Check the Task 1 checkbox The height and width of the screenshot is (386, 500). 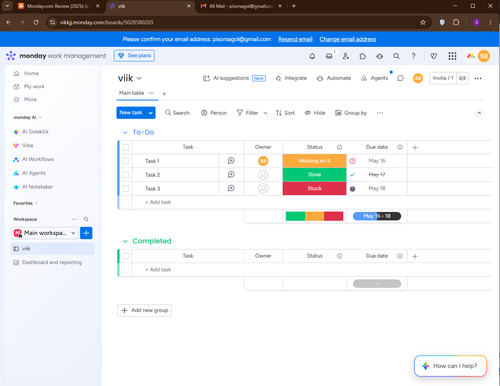click(126, 161)
